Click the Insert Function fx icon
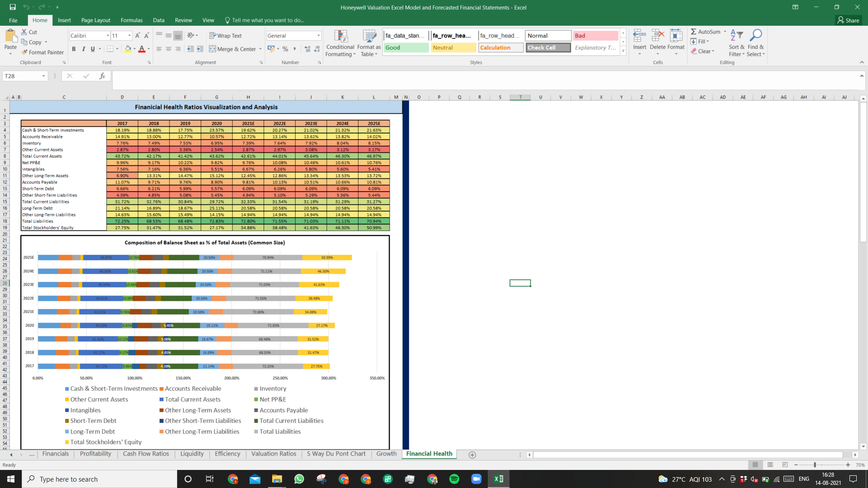 tap(102, 76)
